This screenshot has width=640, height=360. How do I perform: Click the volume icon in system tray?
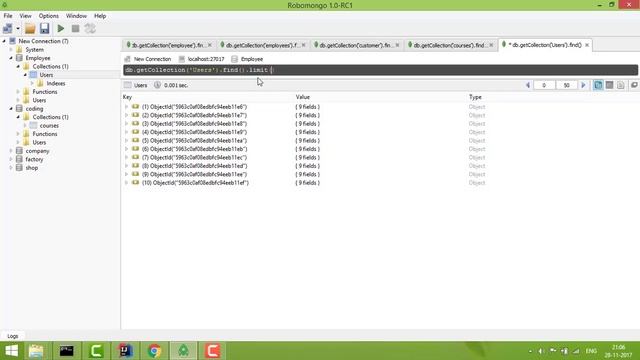pyautogui.click(x=541, y=351)
